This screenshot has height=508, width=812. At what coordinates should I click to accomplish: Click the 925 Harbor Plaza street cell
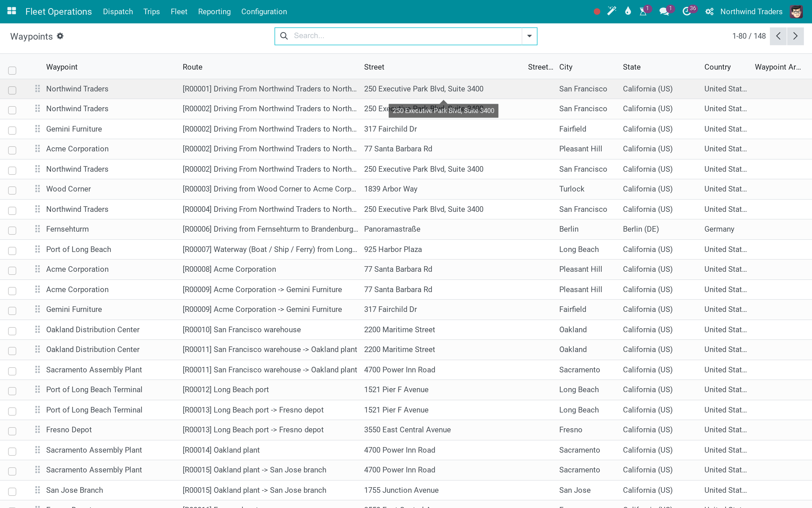[393, 249]
